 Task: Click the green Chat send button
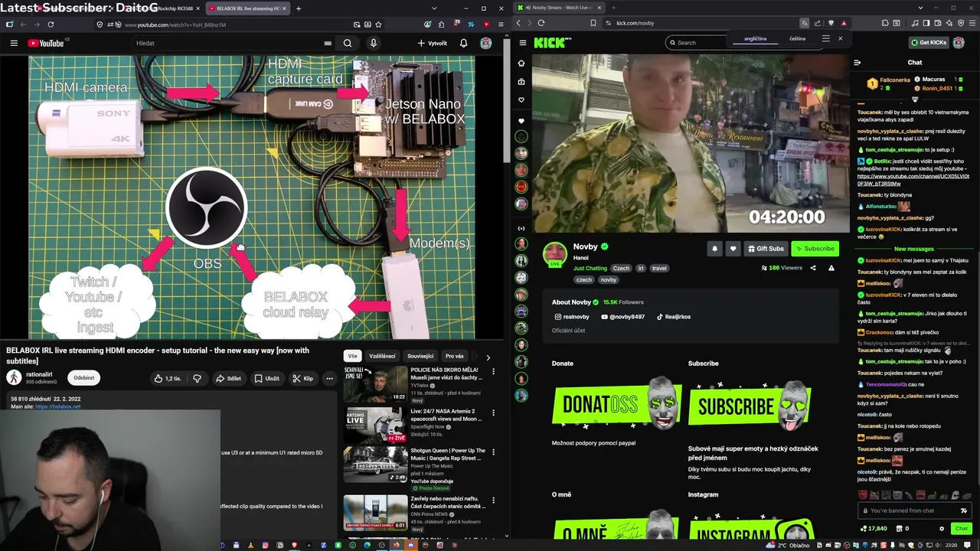tap(962, 528)
